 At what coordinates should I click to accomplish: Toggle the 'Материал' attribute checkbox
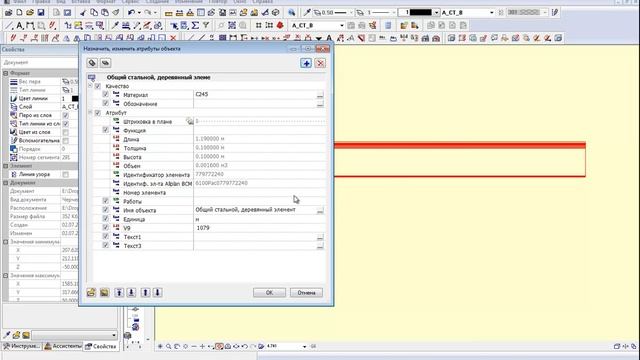click(x=105, y=95)
